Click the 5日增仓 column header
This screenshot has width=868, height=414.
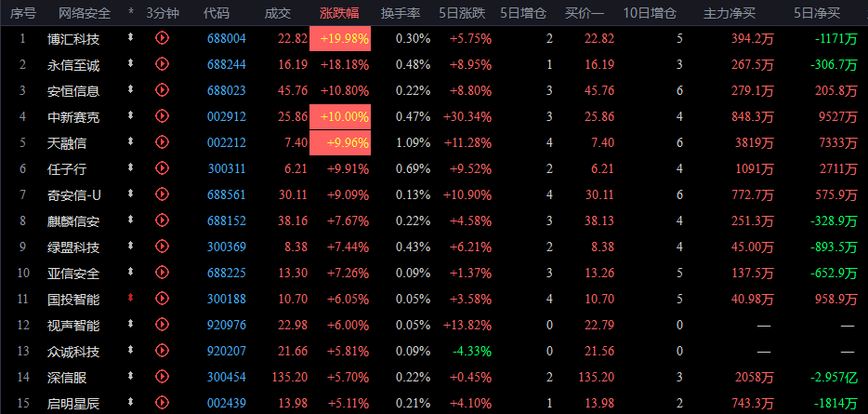coord(523,13)
